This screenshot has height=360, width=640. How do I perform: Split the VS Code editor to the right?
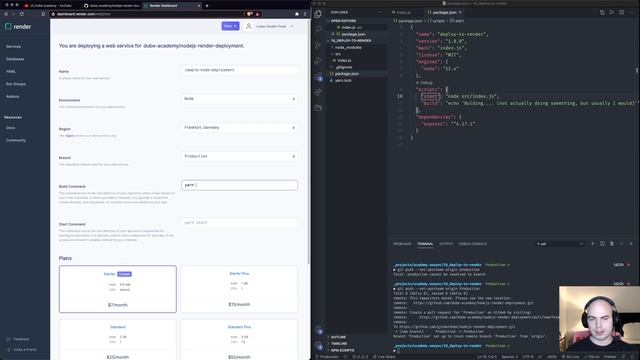click(621, 12)
